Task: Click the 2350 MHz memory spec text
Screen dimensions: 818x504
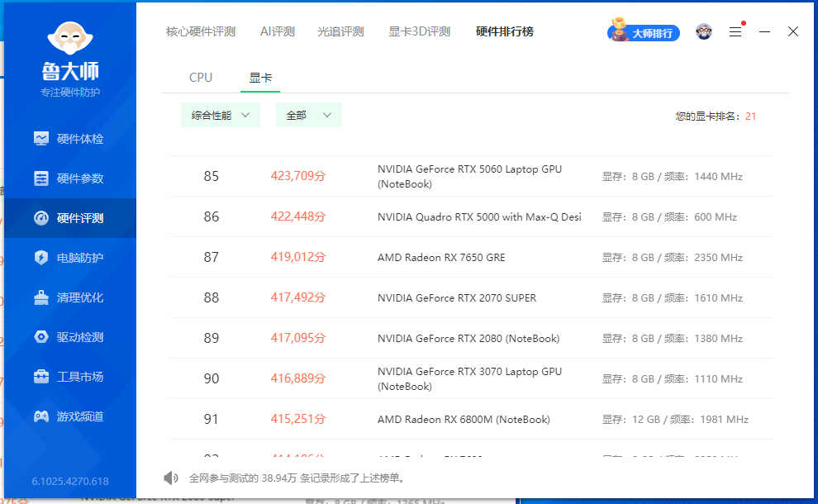Action: click(x=673, y=257)
